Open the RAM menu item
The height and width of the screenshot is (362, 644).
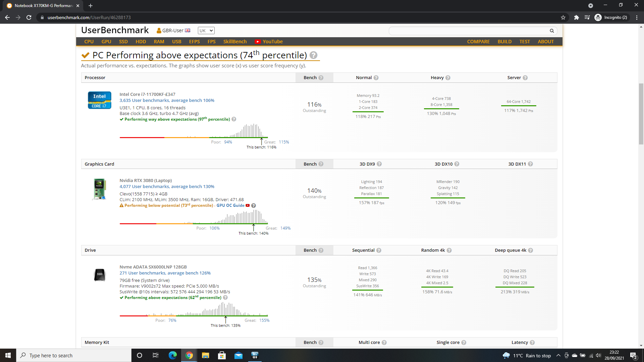pyautogui.click(x=159, y=42)
